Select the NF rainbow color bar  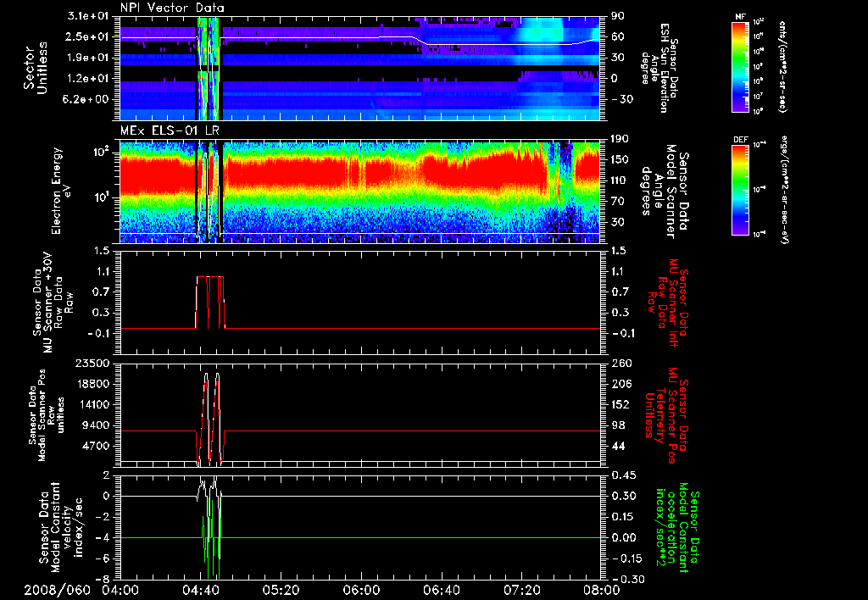[741, 66]
